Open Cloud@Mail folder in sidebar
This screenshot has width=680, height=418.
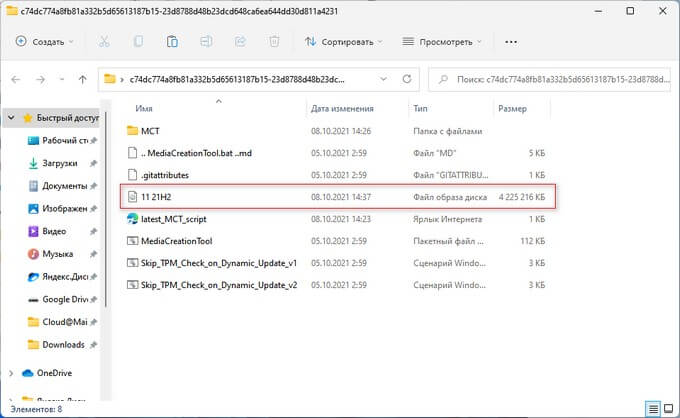coord(65,322)
